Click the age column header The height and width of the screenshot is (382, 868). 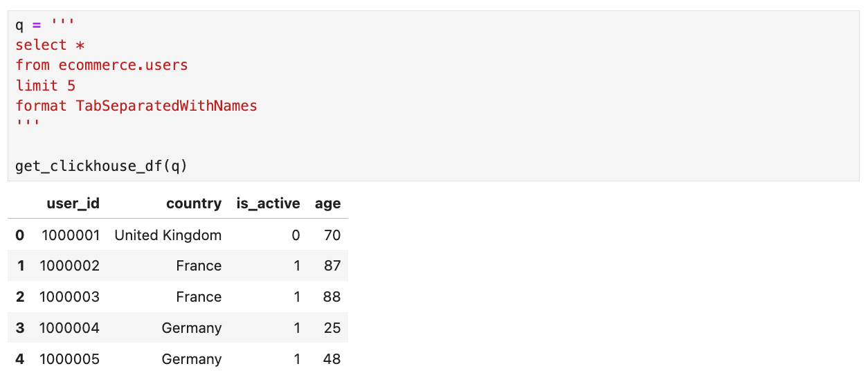tap(327, 203)
